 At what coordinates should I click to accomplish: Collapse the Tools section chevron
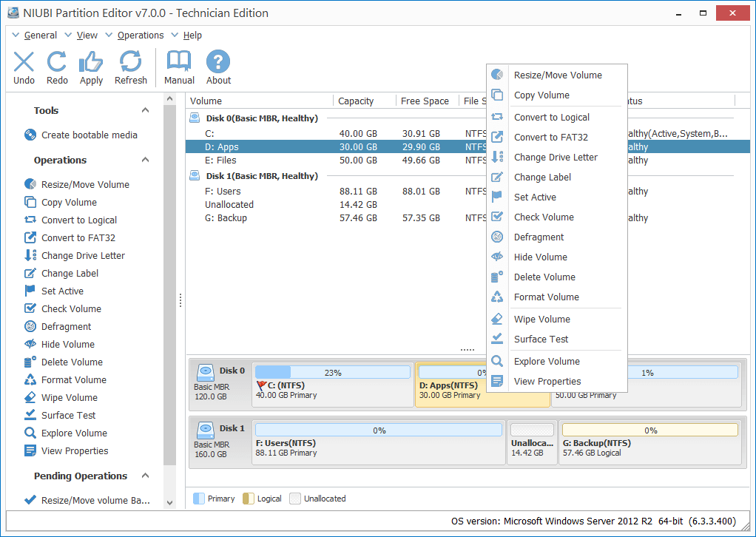coord(145,110)
